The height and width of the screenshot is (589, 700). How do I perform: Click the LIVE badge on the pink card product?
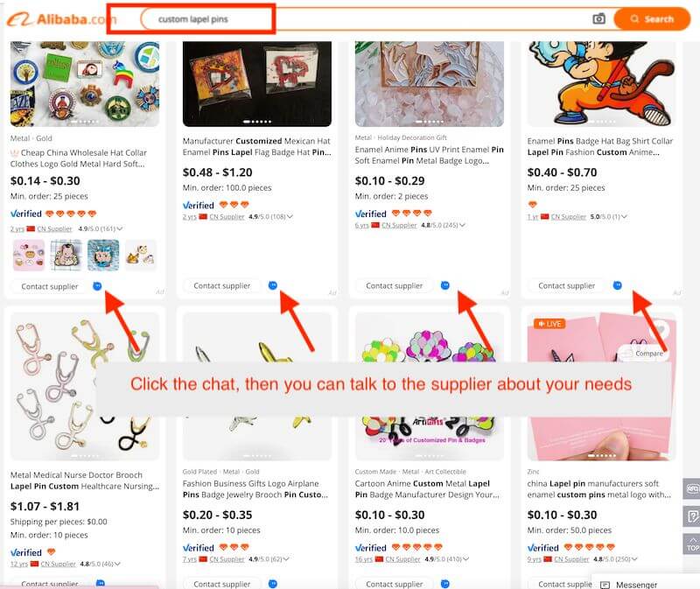(549, 324)
